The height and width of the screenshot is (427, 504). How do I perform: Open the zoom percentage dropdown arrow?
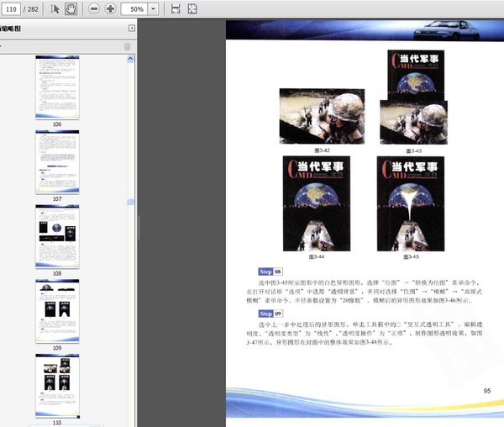pyautogui.click(x=154, y=8)
